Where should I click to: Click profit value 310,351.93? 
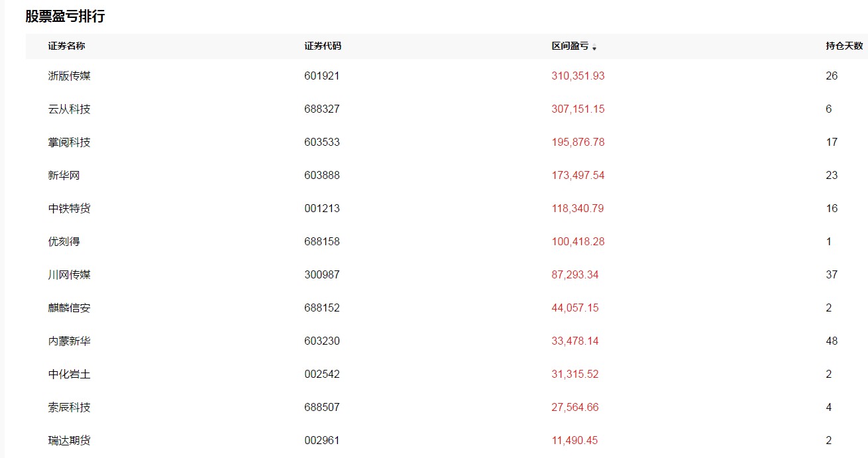point(578,76)
